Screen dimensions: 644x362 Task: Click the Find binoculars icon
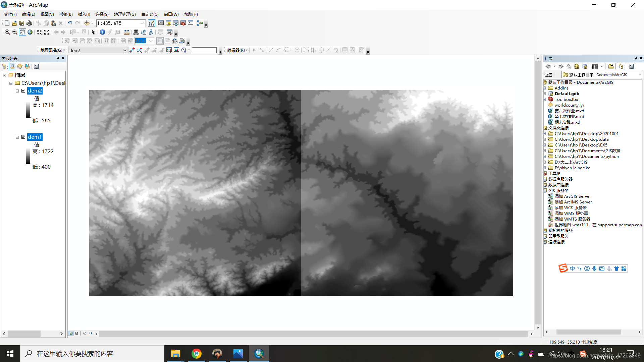click(136, 32)
